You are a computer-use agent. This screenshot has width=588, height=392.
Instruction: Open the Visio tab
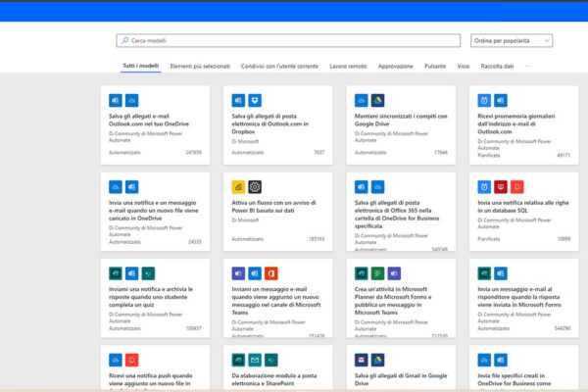point(464,66)
